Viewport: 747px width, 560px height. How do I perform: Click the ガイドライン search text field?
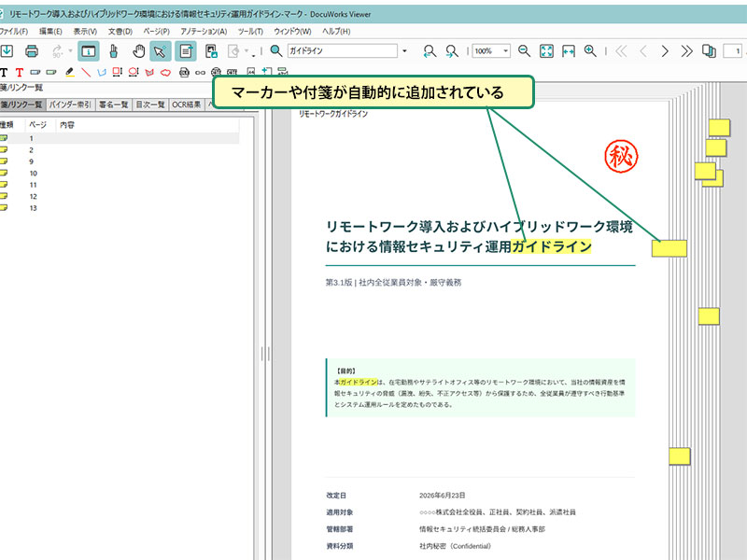click(x=342, y=50)
